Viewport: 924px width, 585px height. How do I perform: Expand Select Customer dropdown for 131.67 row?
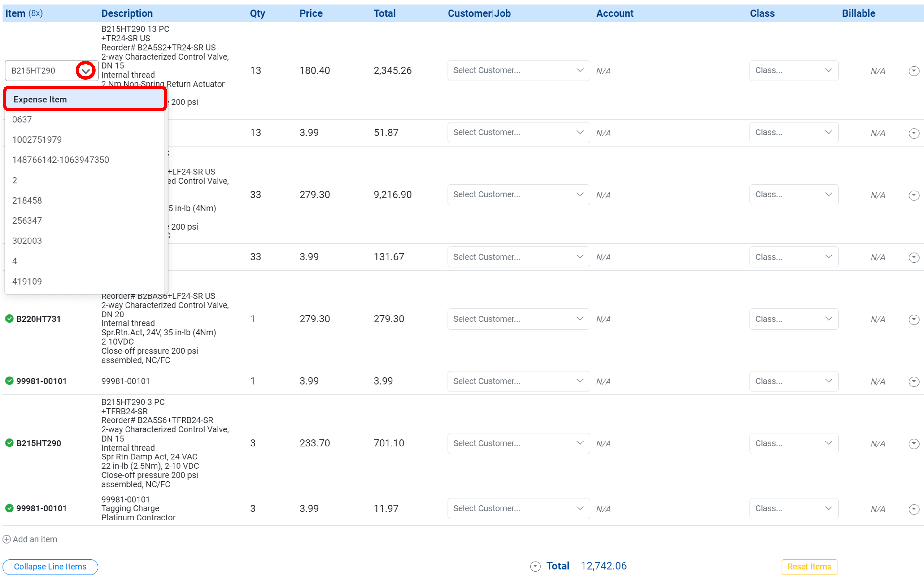[518, 257]
